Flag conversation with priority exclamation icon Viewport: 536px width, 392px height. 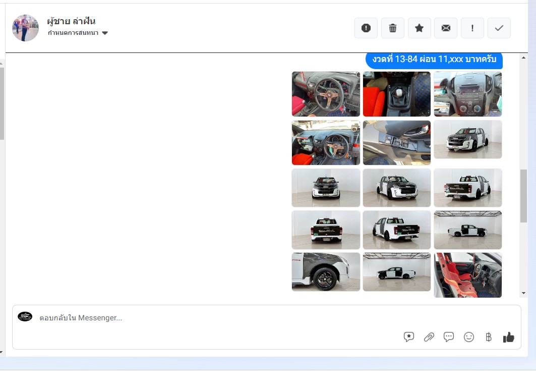coord(472,28)
